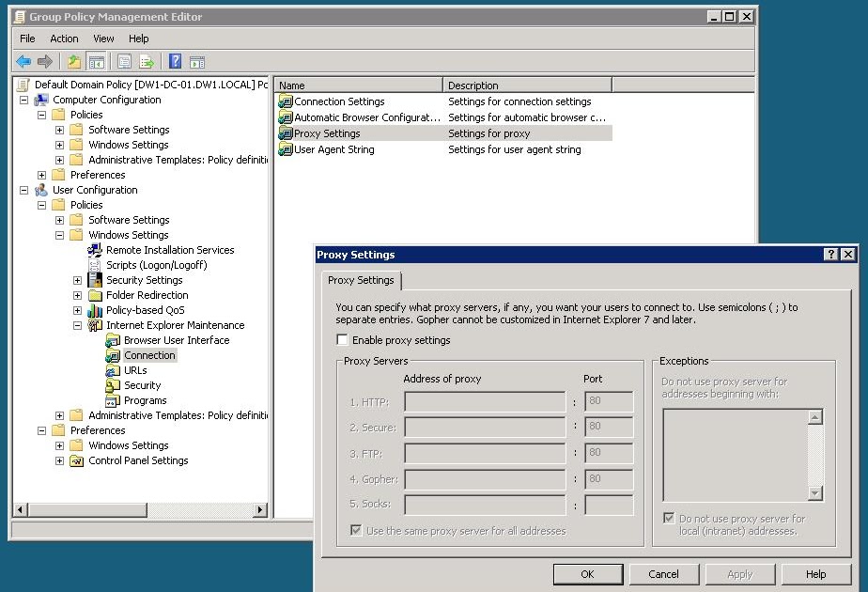Collapse the Internet Explorer Maintenance node
868x592 pixels.
point(77,326)
